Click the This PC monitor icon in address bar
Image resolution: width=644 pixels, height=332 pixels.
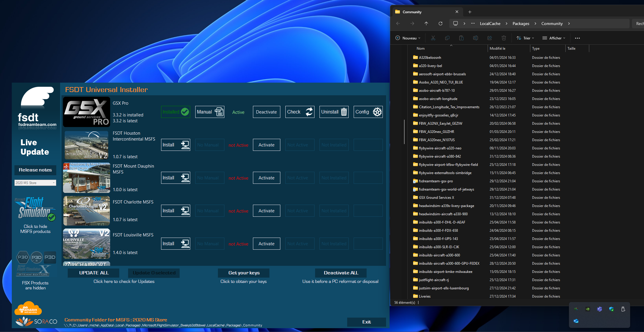(456, 24)
